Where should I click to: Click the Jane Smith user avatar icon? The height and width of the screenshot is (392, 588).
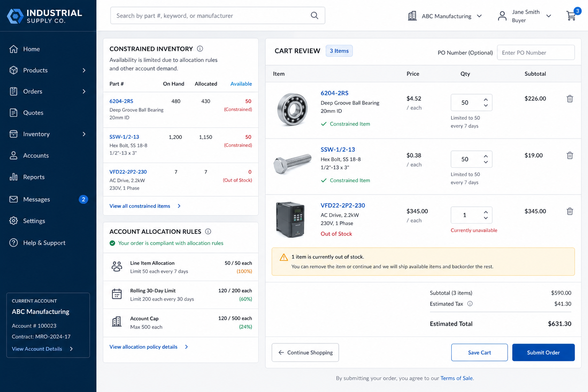tap(502, 16)
